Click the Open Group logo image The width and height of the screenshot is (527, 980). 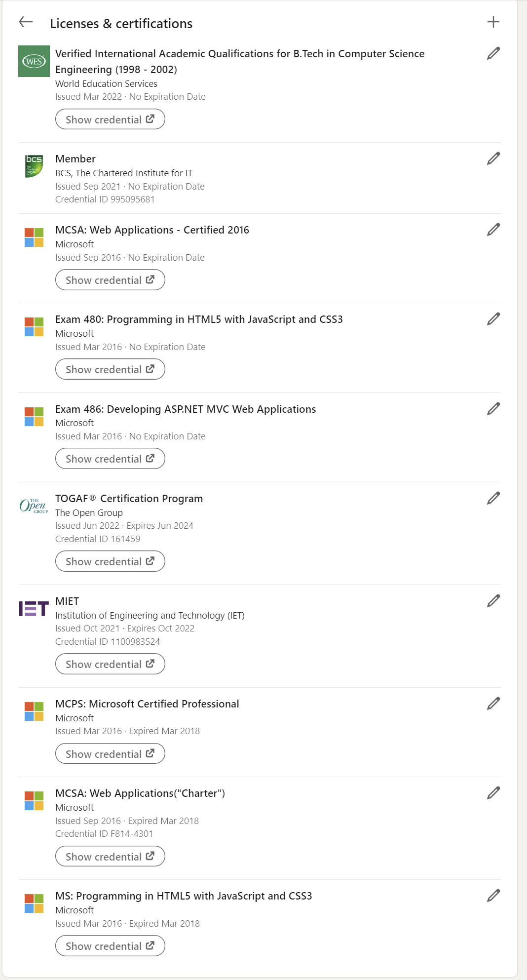pyautogui.click(x=34, y=506)
